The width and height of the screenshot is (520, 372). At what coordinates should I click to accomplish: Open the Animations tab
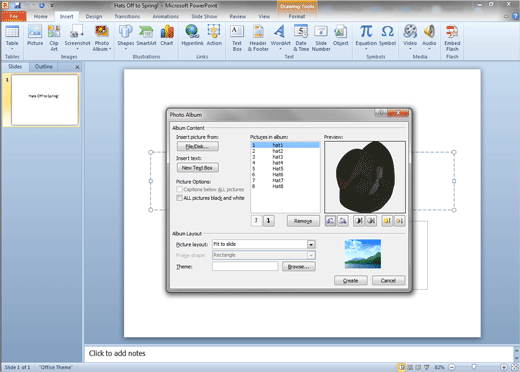coord(165,16)
